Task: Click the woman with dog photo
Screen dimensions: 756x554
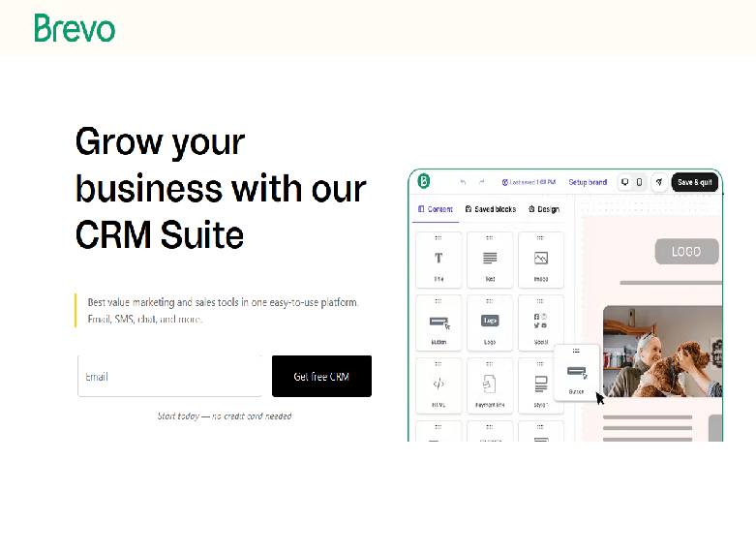Action: click(662, 352)
